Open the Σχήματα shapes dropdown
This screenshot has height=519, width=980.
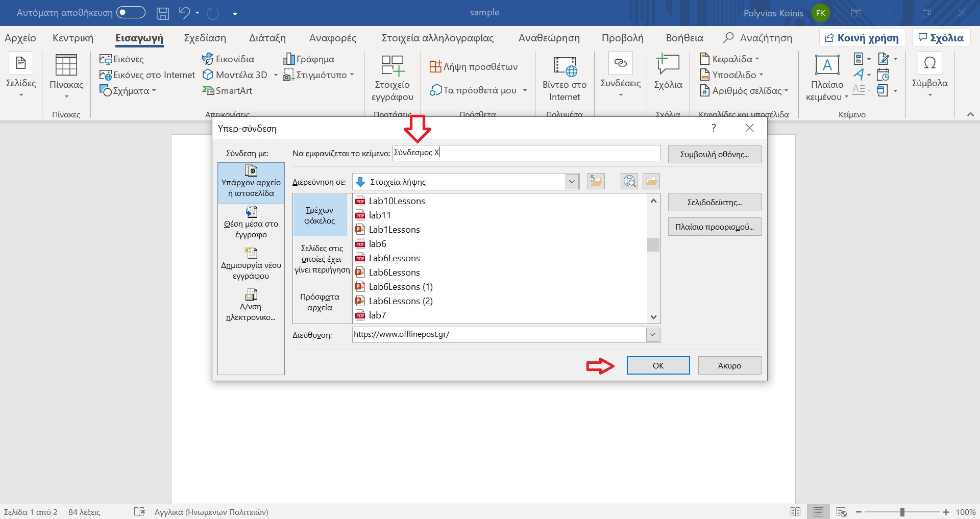pos(128,91)
